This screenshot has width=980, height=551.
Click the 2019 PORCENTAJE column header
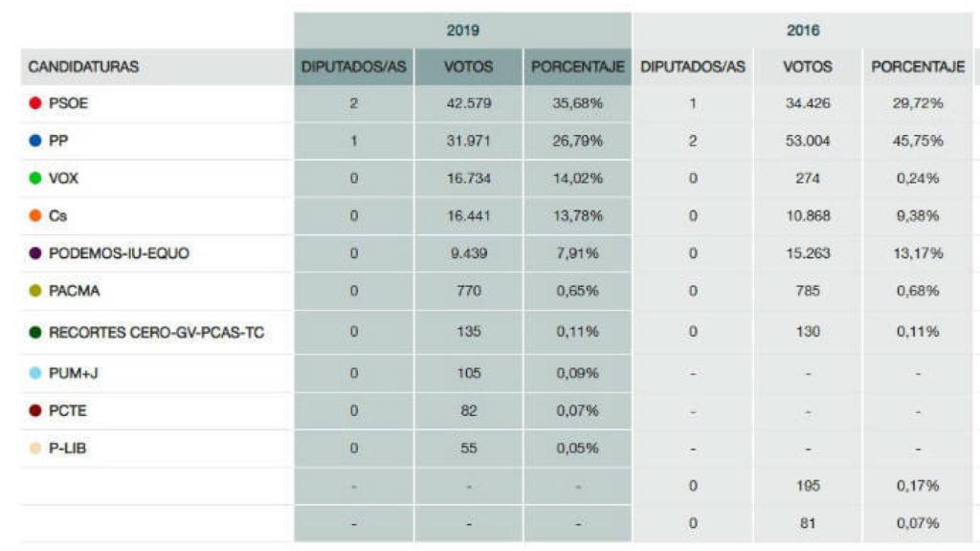[x=578, y=67]
